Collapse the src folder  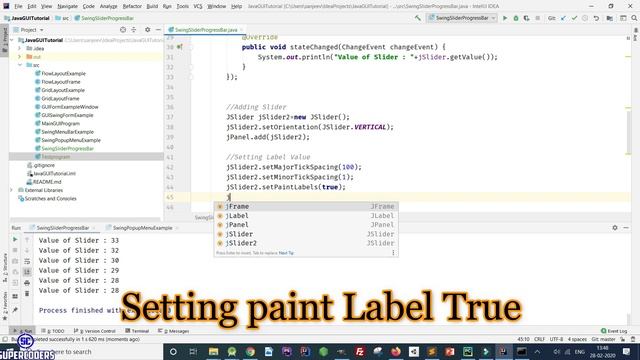[19, 65]
